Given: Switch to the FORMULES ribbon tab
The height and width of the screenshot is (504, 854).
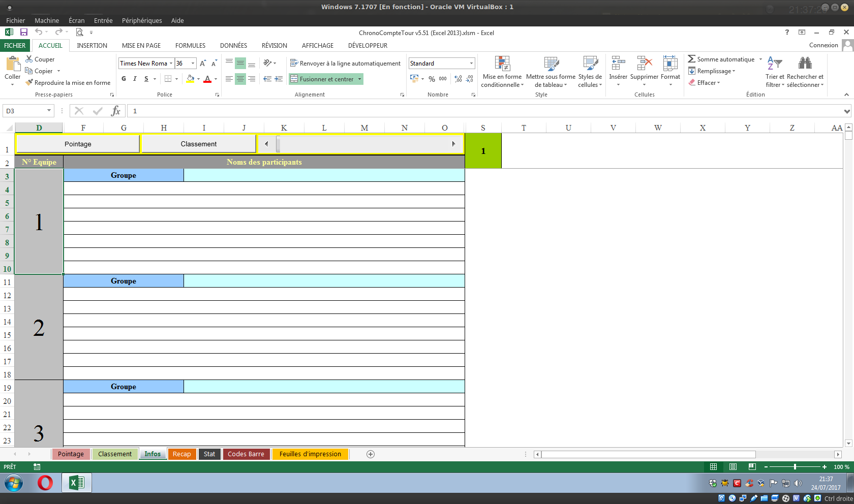Looking at the screenshot, I should 190,46.
